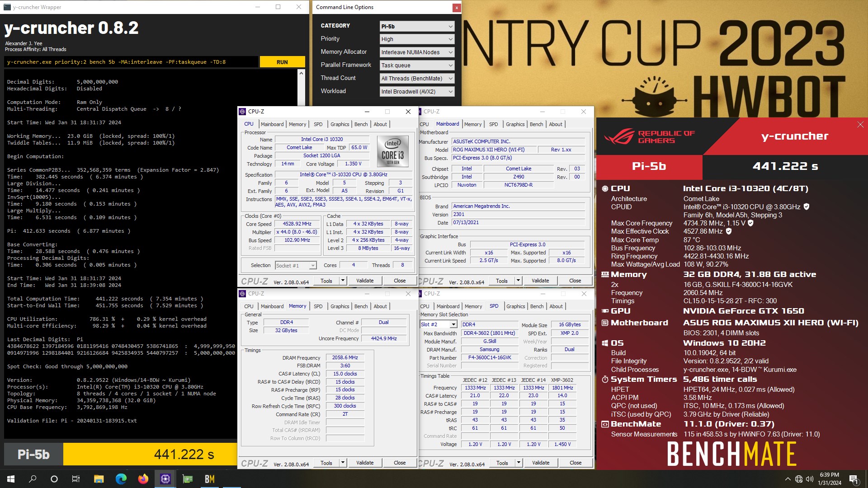Open the Windows Start menu
The image size is (868, 488).
pos(11,479)
